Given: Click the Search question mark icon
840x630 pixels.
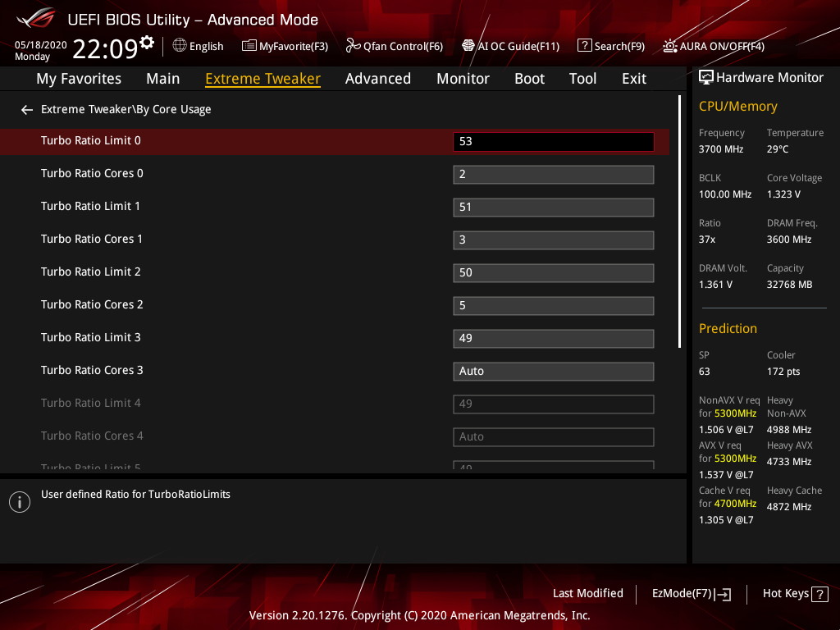Looking at the screenshot, I should tap(584, 46).
